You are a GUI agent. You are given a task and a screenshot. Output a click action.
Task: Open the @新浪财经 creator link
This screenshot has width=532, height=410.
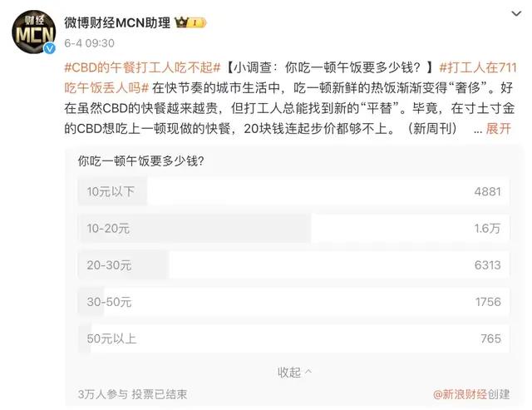click(x=460, y=394)
